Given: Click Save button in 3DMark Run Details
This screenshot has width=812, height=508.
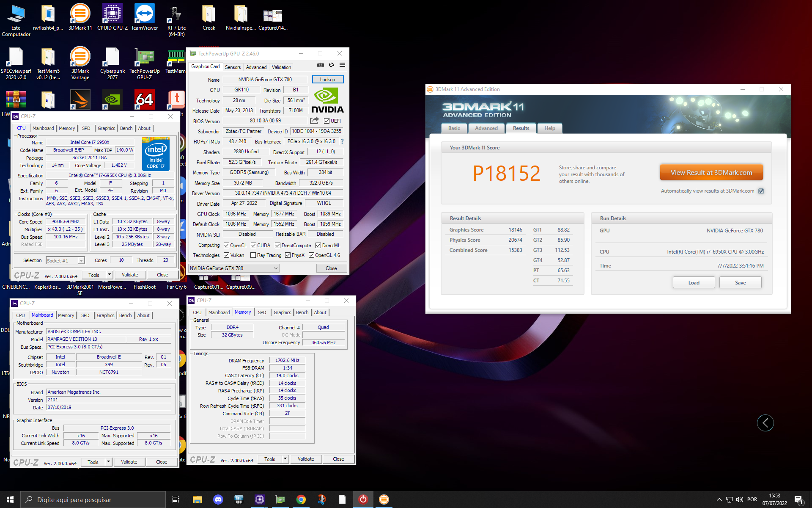Looking at the screenshot, I should point(740,283).
